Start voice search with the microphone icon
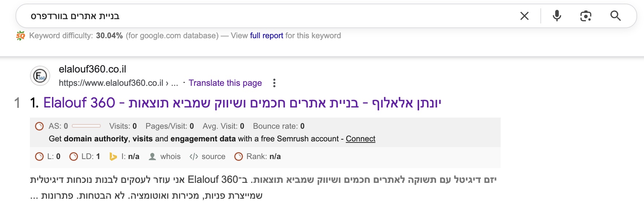The image size is (644, 220). (x=557, y=16)
